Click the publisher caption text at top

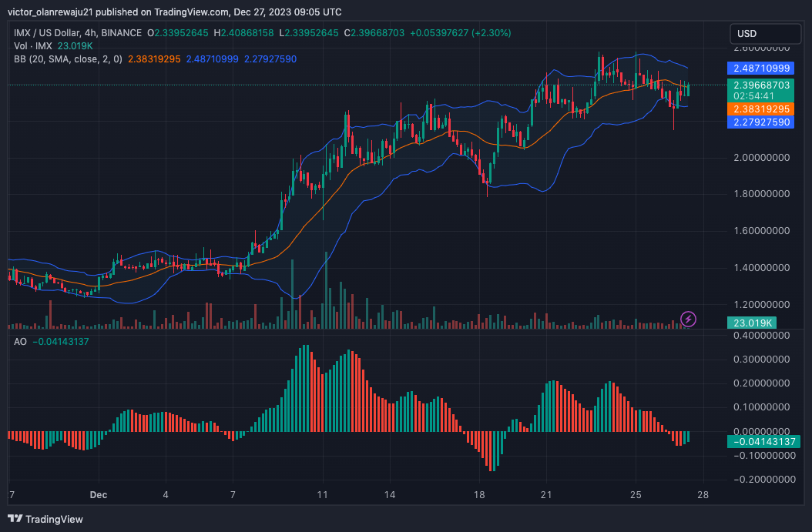(175, 12)
